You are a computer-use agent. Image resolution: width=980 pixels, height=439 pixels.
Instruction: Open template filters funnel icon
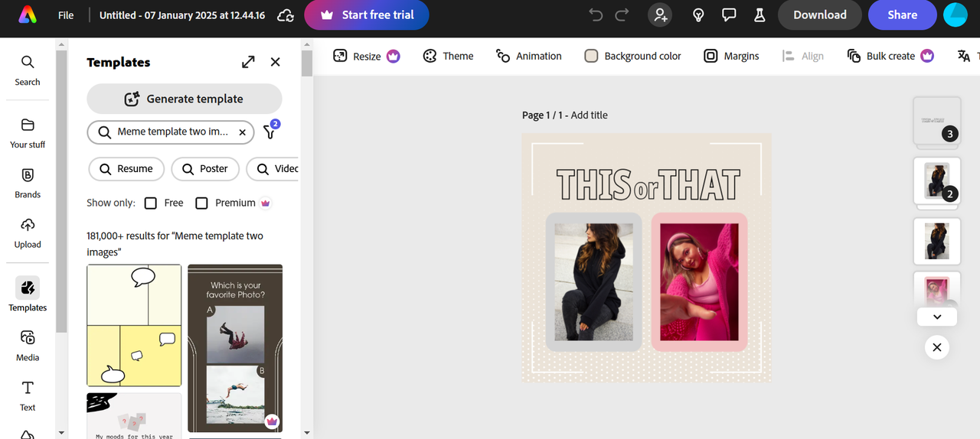pyautogui.click(x=270, y=131)
